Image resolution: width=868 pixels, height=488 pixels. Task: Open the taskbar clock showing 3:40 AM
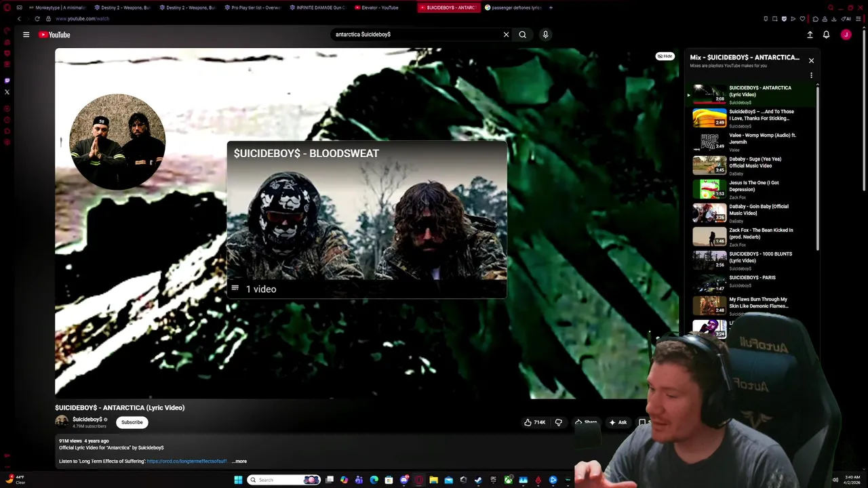click(852, 480)
